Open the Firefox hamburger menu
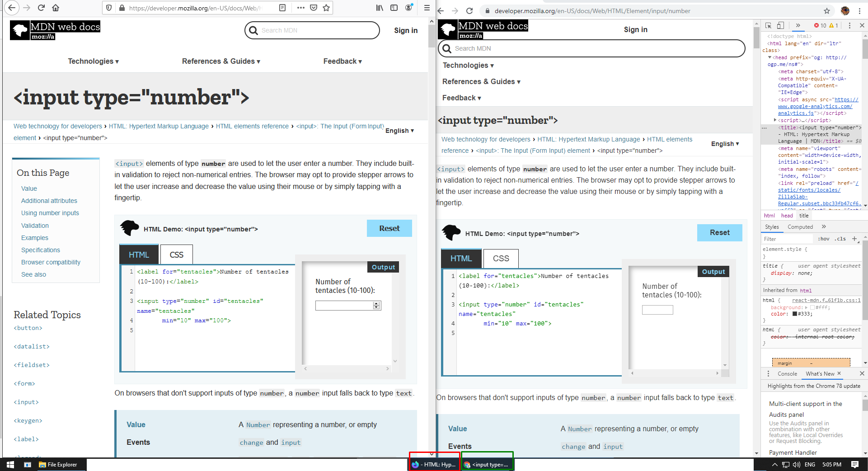The height and width of the screenshot is (471, 868). pyautogui.click(x=427, y=8)
